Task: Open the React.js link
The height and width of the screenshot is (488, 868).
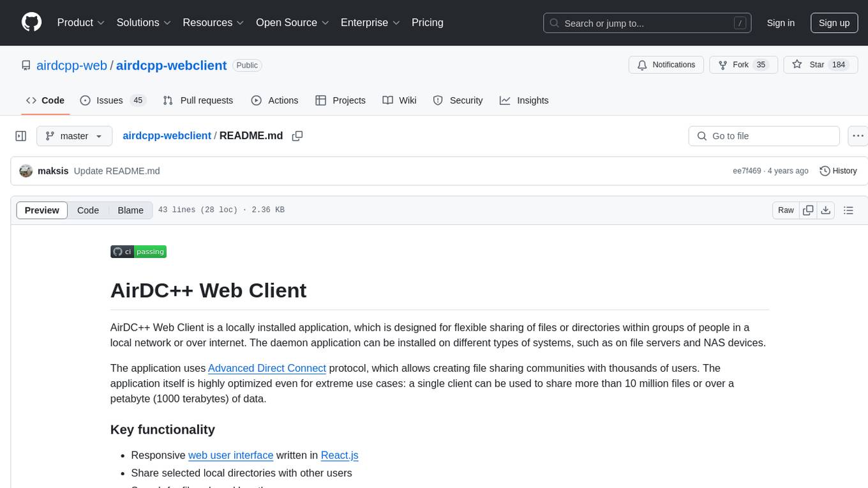Action: click(340, 455)
